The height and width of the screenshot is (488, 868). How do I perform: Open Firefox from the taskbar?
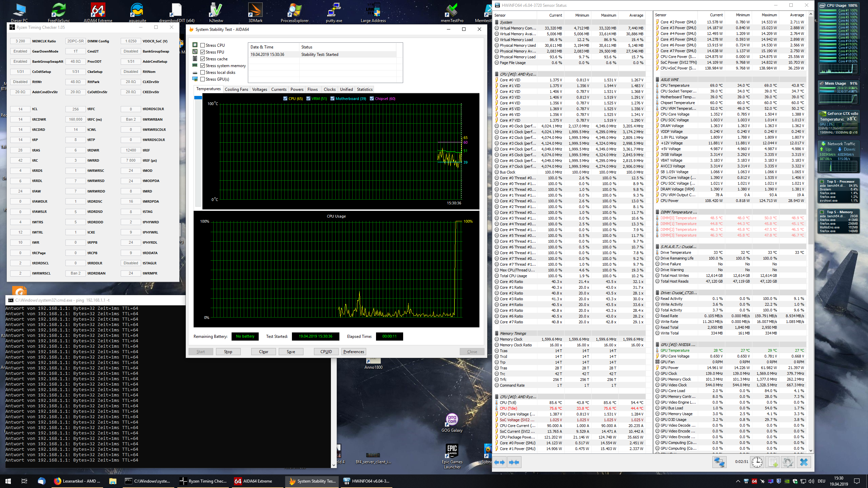(58, 481)
